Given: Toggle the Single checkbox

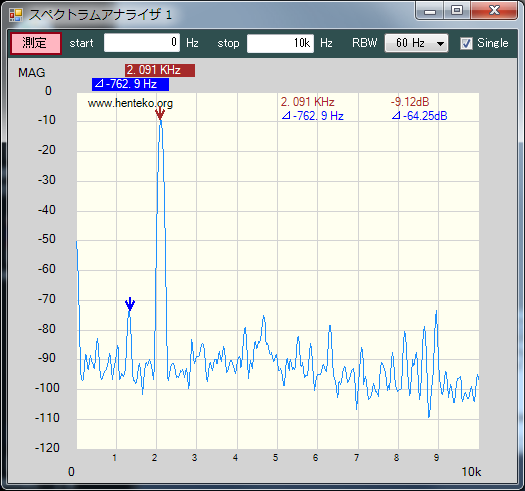Looking at the screenshot, I should [x=466, y=43].
